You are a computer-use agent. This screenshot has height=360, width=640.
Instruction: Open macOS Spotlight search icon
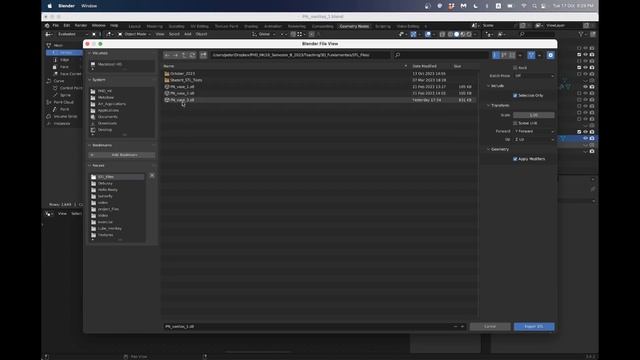point(534,6)
